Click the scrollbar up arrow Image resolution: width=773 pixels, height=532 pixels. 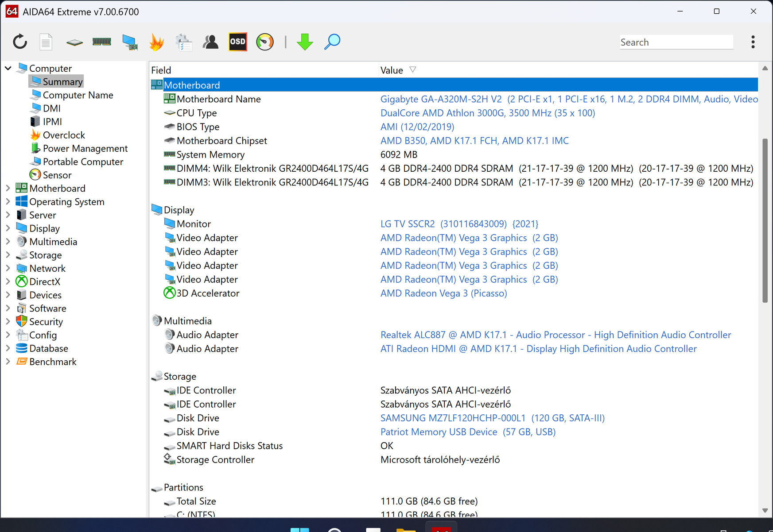point(765,68)
